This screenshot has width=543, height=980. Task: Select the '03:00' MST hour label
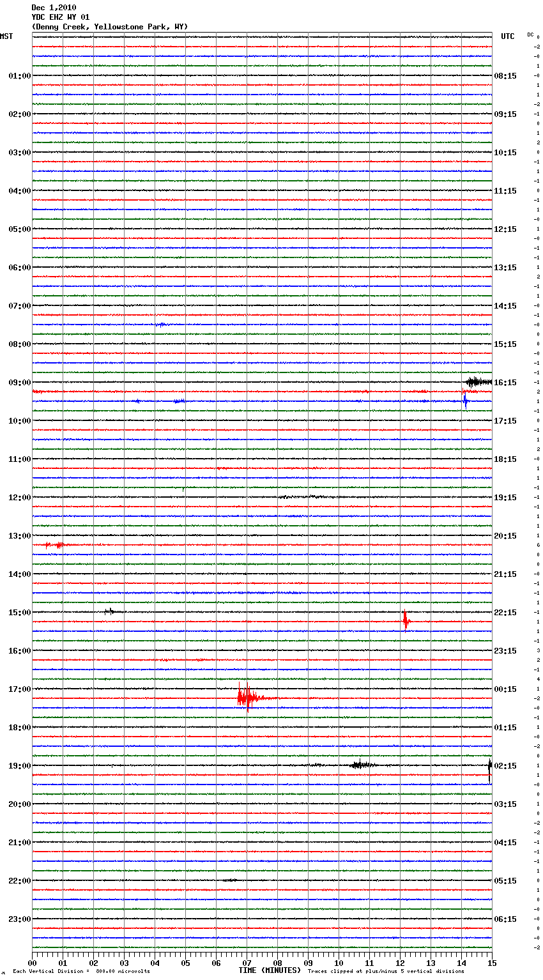coord(20,153)
